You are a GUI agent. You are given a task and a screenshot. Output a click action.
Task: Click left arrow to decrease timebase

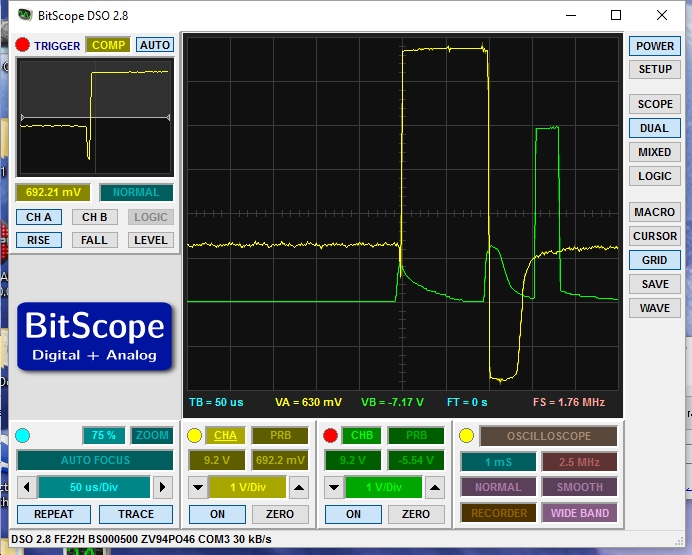click(x=28, y=487)
